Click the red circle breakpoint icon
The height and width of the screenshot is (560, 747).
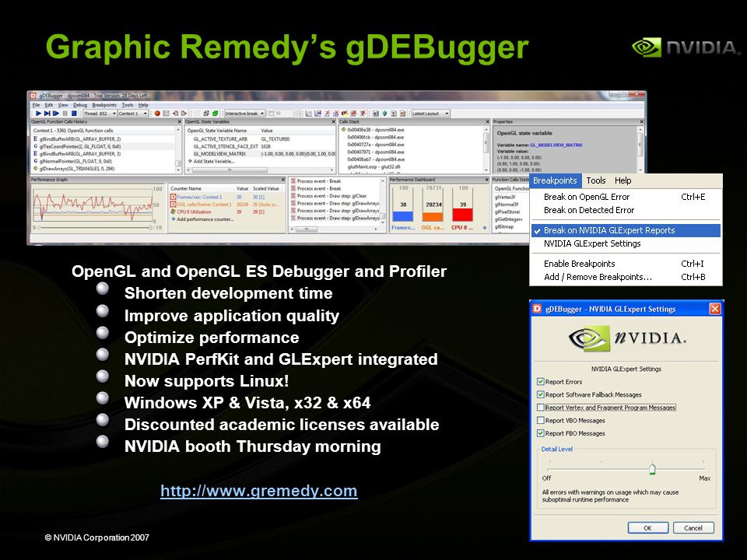click(157, 114)
